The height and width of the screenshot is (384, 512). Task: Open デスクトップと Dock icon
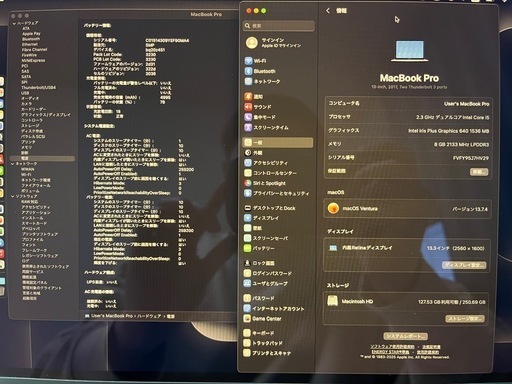click(x=248, y=208)
